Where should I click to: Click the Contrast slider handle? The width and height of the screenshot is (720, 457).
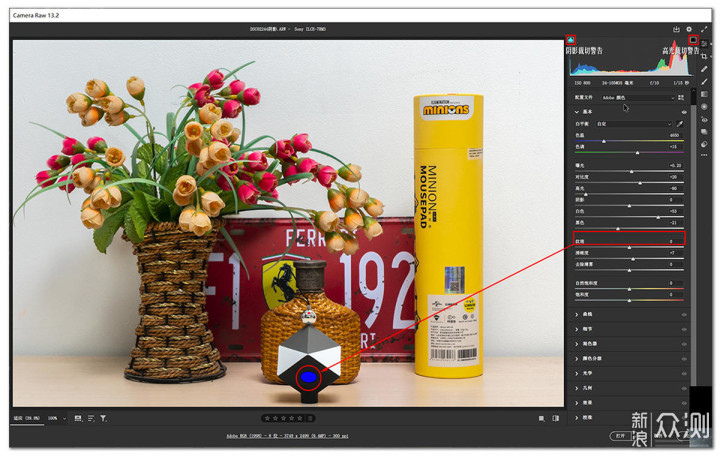[640, 183]
